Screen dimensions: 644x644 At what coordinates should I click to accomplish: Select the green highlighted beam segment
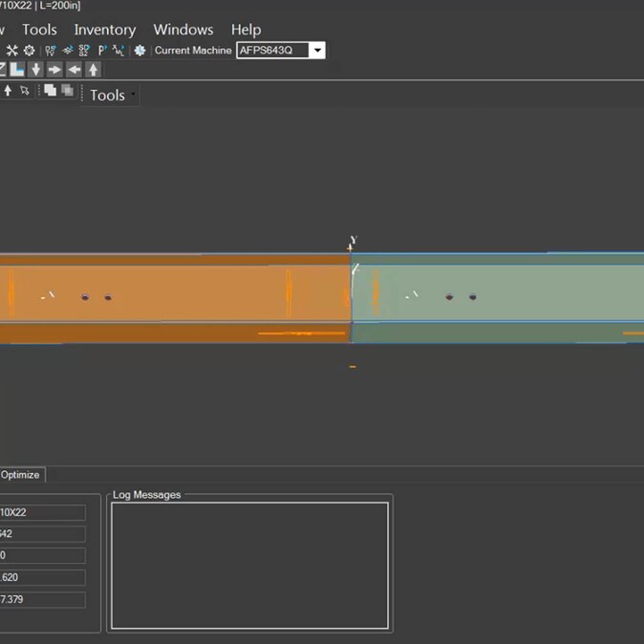[498, 298]
